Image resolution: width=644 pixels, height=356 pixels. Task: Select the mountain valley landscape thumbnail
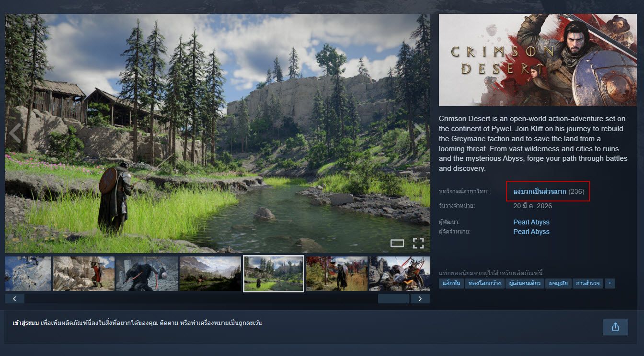(x=210, y=274)
